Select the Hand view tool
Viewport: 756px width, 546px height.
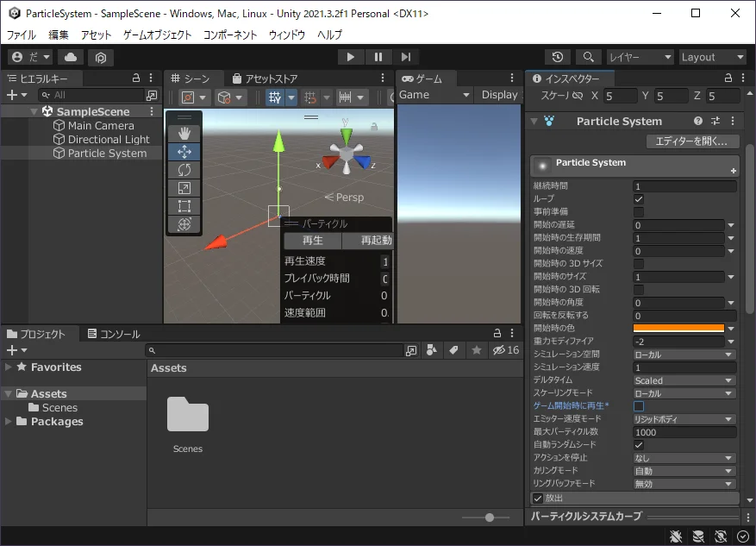click(x=184, y=133)
